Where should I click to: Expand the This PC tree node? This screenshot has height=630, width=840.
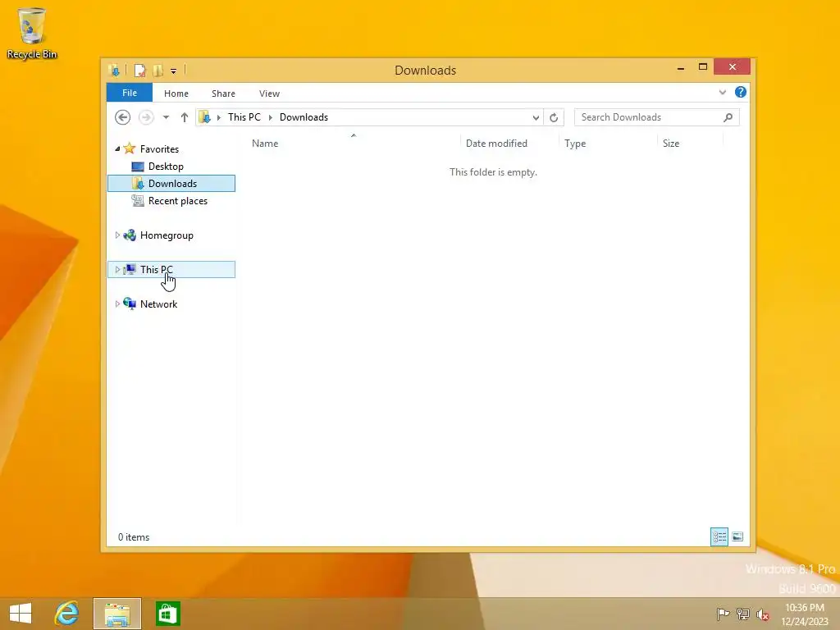coord(117,269)
